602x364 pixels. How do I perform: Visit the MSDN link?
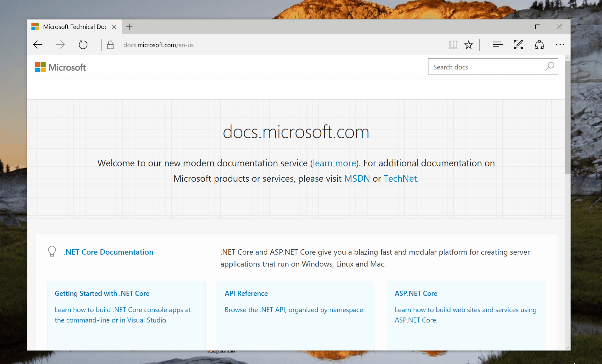(357, 179)
